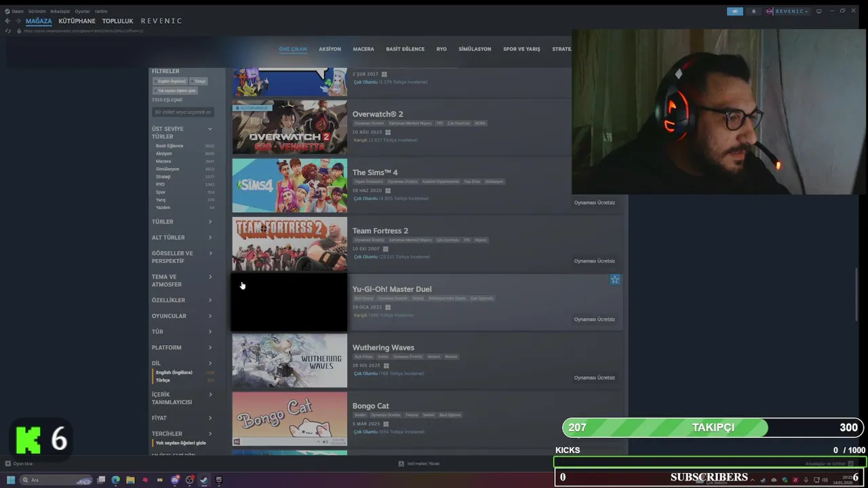868x488 pixels.
Task: Open the Bongo Cat title link
Action: tap(371, 405)
